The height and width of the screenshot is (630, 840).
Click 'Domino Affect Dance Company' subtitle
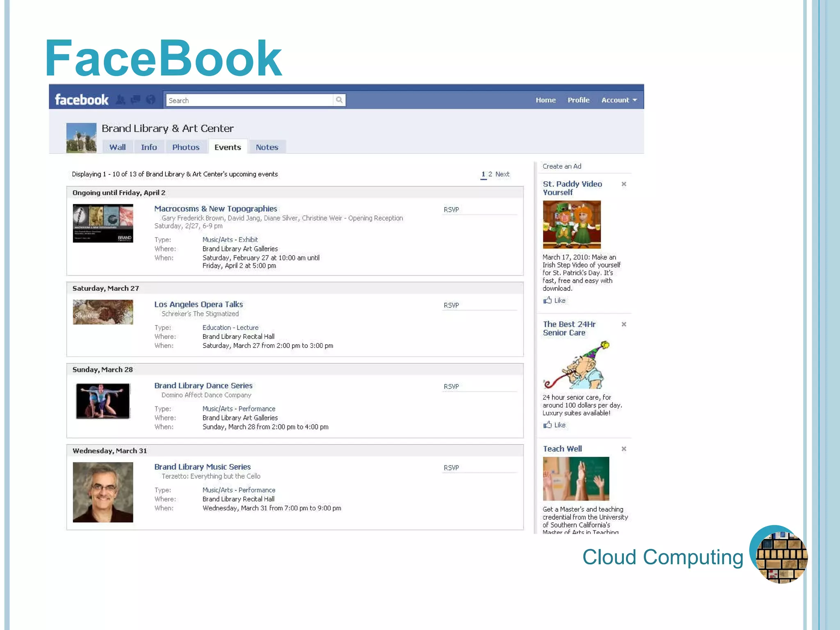[x=206, y=395]
